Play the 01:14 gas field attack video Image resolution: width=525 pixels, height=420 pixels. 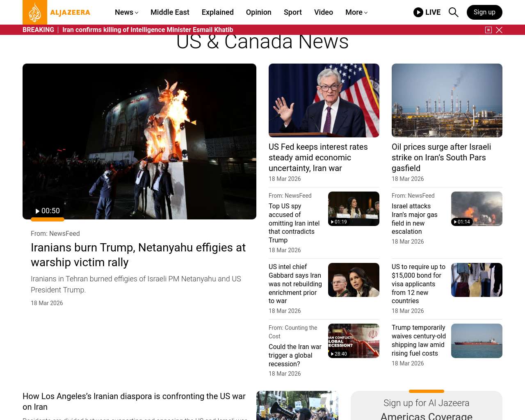pos(477,209)
